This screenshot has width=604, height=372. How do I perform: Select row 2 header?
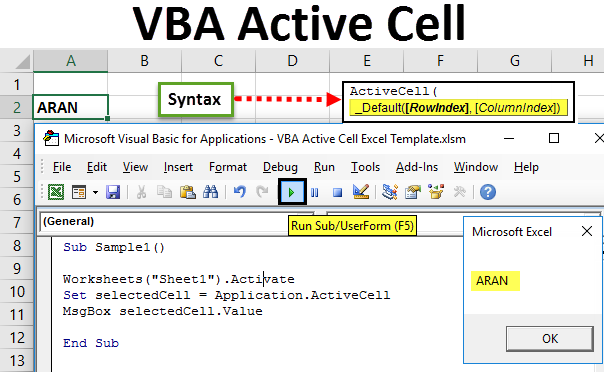[17, 107]
